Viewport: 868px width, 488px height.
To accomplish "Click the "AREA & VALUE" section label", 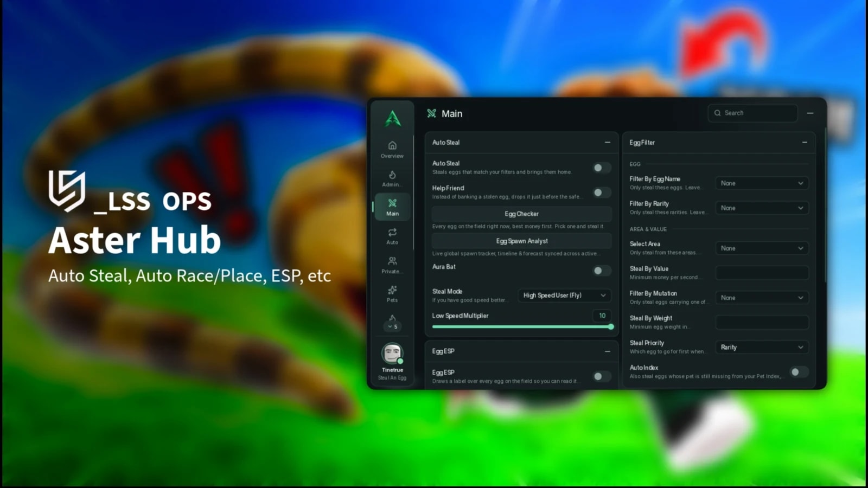I will [648, 229].
